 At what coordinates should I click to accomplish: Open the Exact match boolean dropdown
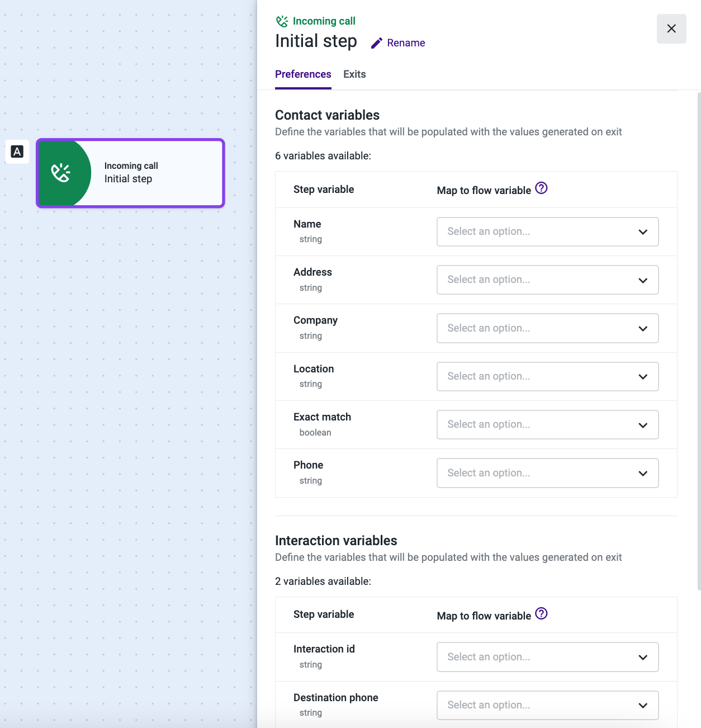(x=547, y=424)
